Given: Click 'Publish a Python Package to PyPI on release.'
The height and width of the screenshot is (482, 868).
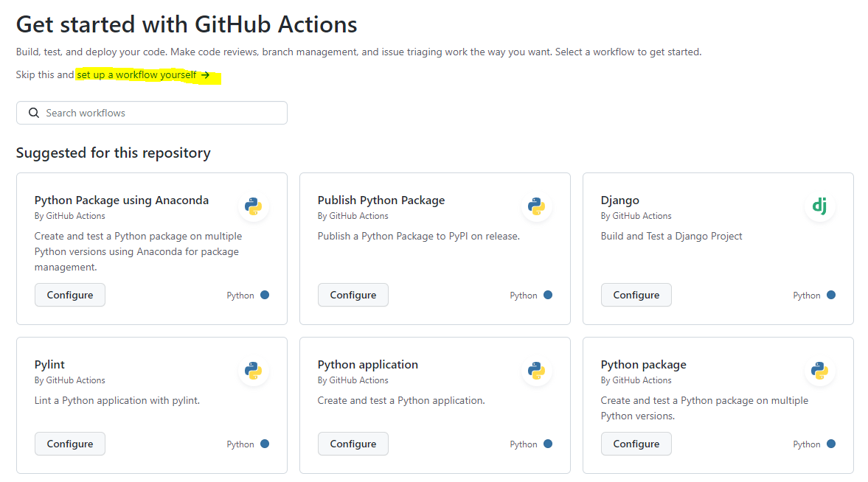Looking at the screenshot, I should [x=418, y=237].
